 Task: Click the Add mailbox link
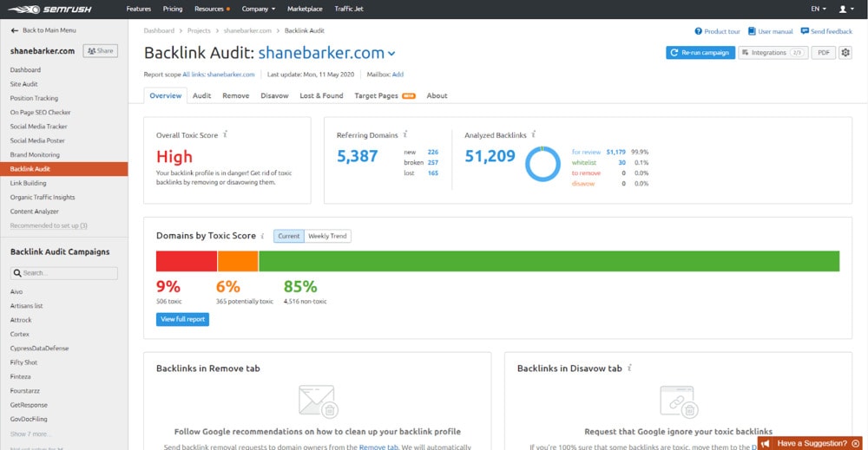click(x=398, y=74)
